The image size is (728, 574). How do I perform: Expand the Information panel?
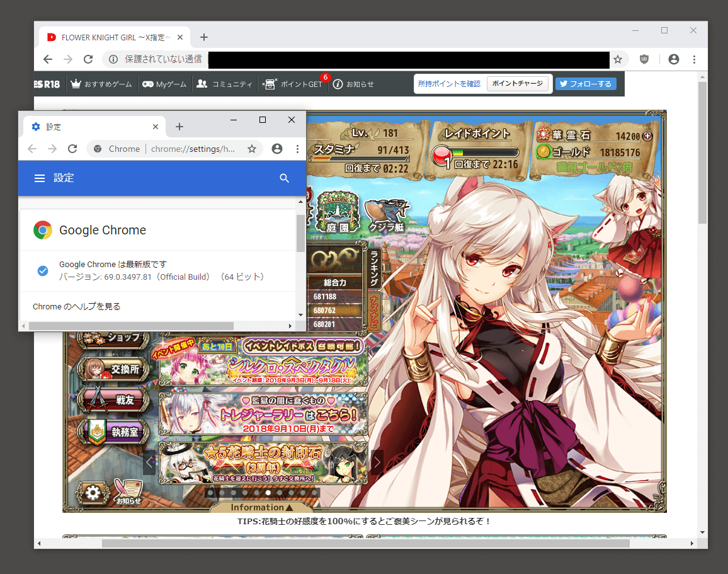(x=261, y=508)
